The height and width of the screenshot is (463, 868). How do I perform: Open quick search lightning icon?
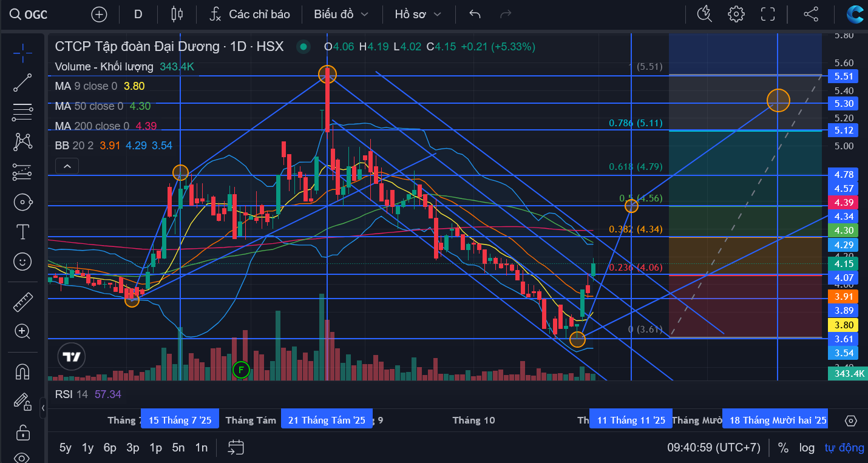coord(704,15)
